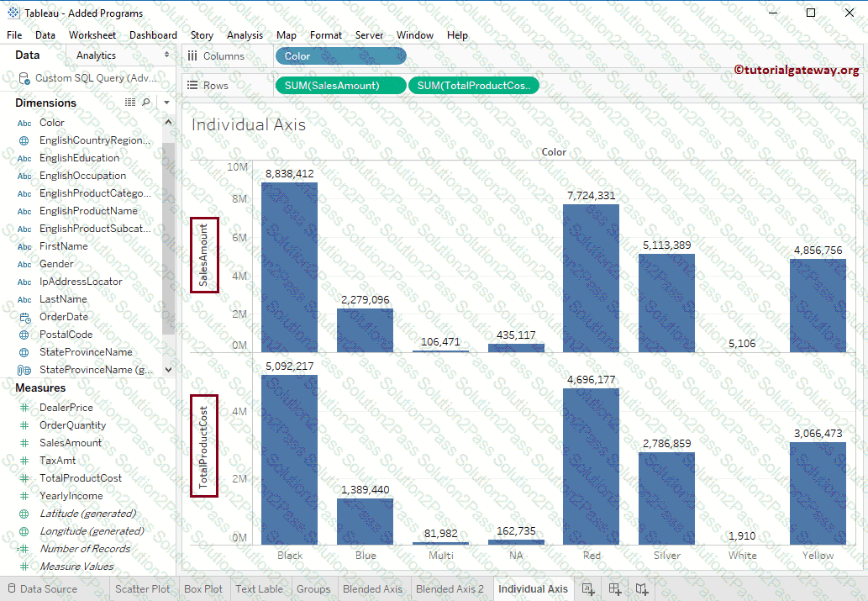Image resolution: width=868 pixels, height=601 pixels.
Task: Open the Data Source tab
Action: (x=48, y=589)
